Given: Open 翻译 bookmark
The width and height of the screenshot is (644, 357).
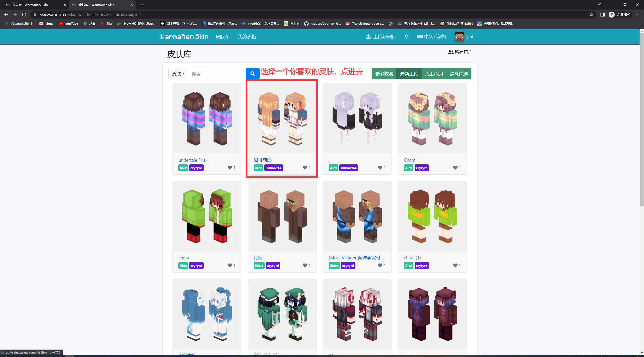Looking at the screenshot, I should click(106, 23).
